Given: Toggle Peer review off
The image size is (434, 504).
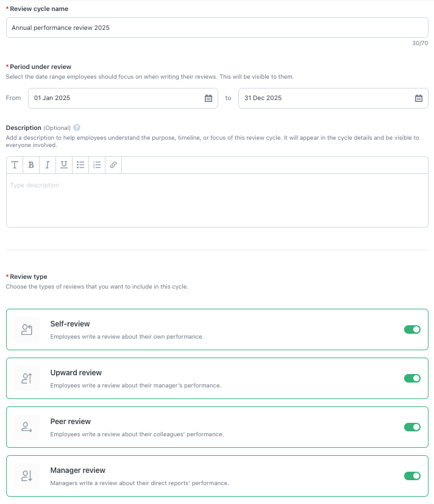Looking at the screenshot, I should (412, 427).
